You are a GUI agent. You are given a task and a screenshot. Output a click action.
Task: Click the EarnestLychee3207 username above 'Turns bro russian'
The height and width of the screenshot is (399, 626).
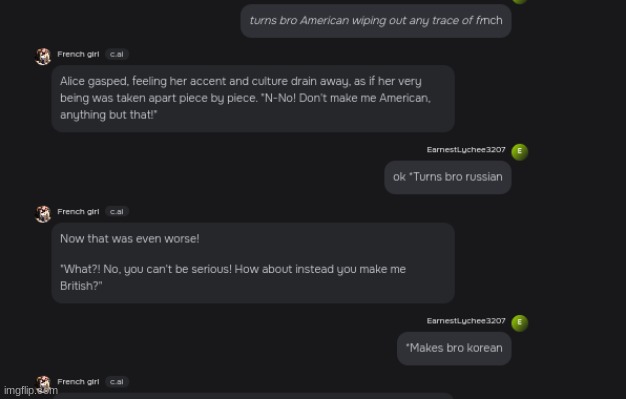click(466, 150)
